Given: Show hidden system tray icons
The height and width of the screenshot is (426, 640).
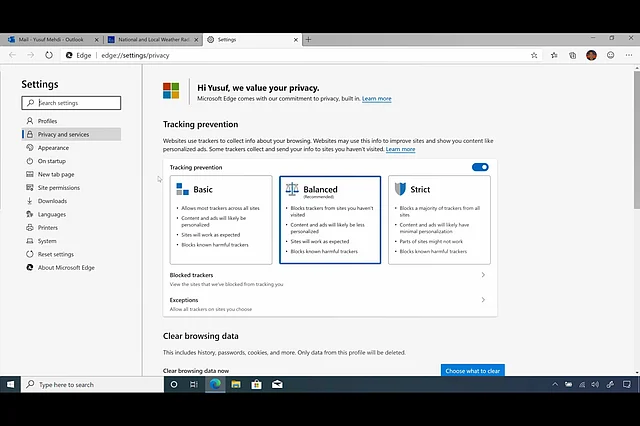Looking at the screenshot, I should point(555,384).
